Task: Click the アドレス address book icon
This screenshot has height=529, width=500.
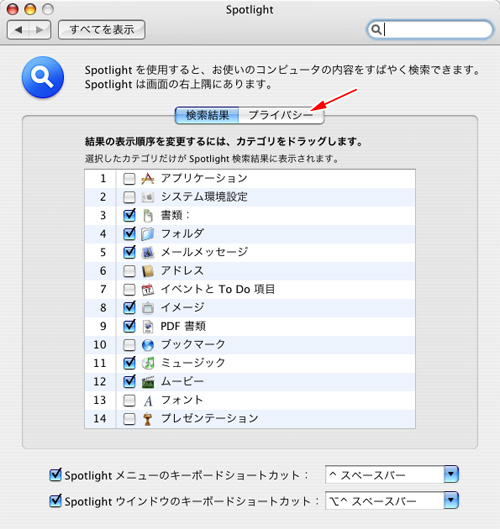Action: 147,271
